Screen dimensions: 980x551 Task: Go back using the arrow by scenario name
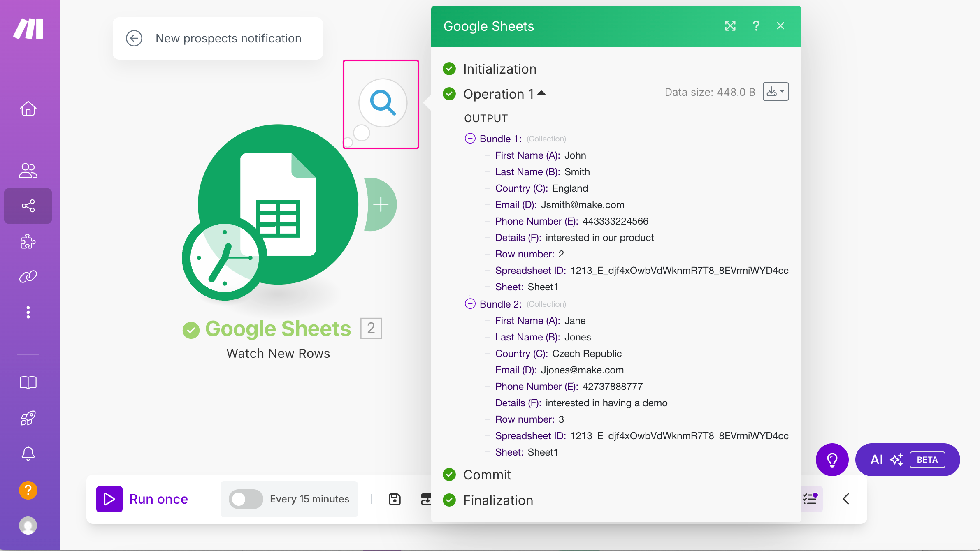click(x=134, y=38)
